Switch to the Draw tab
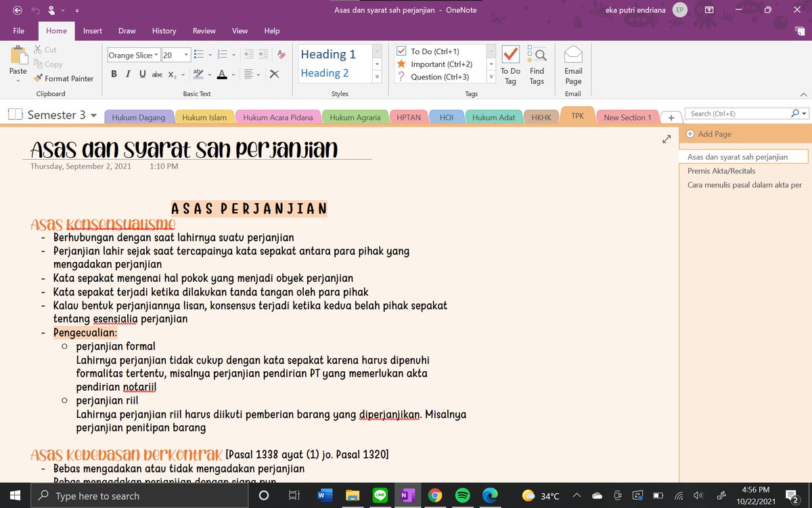 point(127,30)
